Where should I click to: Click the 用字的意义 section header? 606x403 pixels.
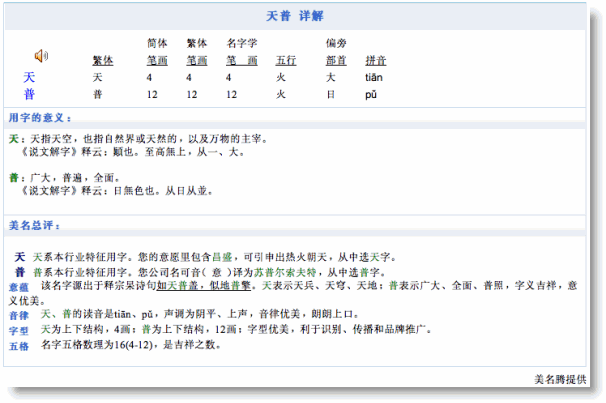pos(40,117)
